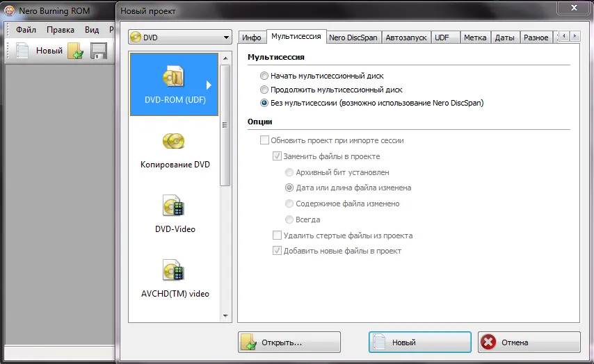594x364 pixels.
Task: Switch to the Мультисессия tab
Action: (x=296, y=36)
